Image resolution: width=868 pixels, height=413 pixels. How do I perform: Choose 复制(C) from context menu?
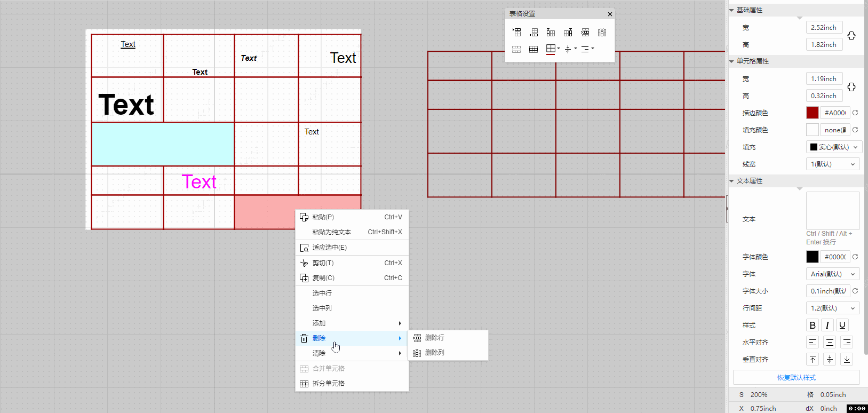352,278
